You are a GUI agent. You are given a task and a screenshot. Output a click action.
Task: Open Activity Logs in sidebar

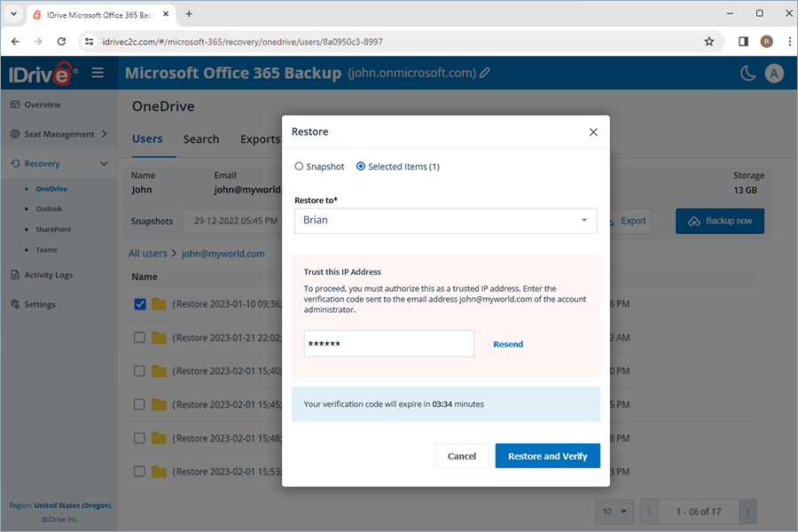coord(49,275)
